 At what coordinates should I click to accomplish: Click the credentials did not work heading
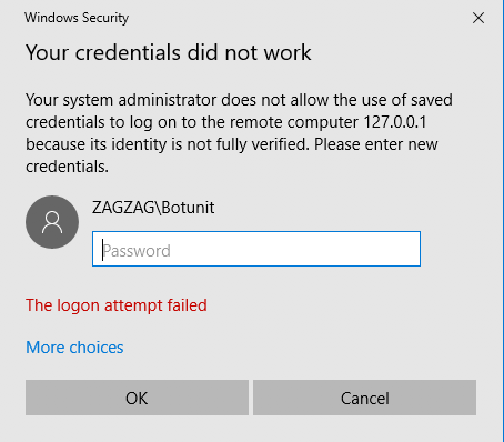click(x=168, y=52)
